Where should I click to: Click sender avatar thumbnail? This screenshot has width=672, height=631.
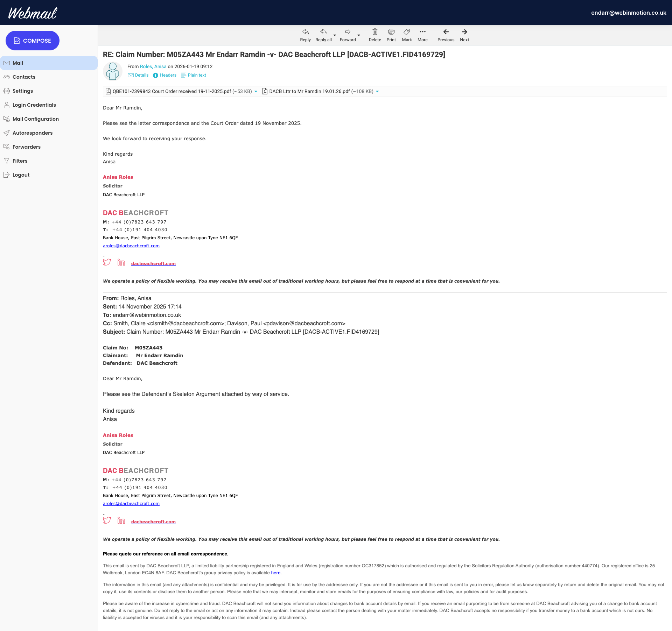pos(113,71)
